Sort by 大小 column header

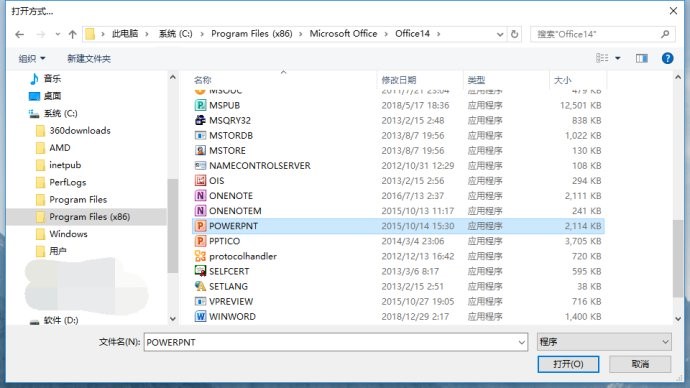tap(562, 80)
